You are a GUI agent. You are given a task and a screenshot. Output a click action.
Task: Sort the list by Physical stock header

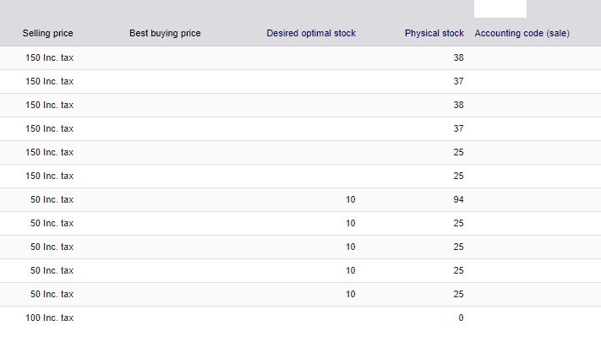434,33
